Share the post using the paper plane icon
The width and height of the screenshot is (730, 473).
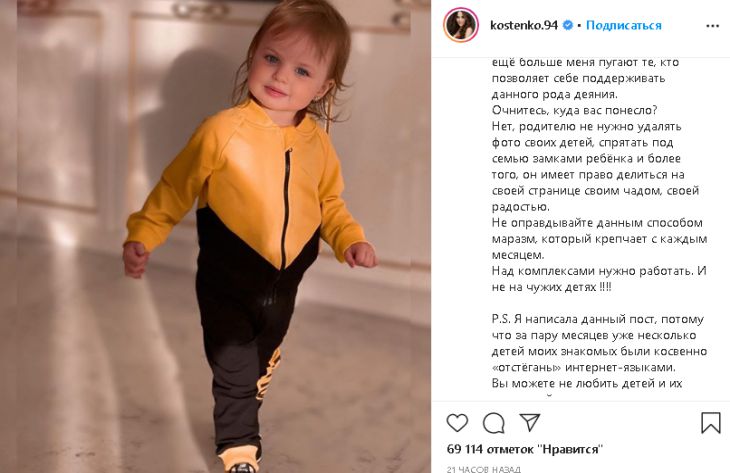[529, 422]
